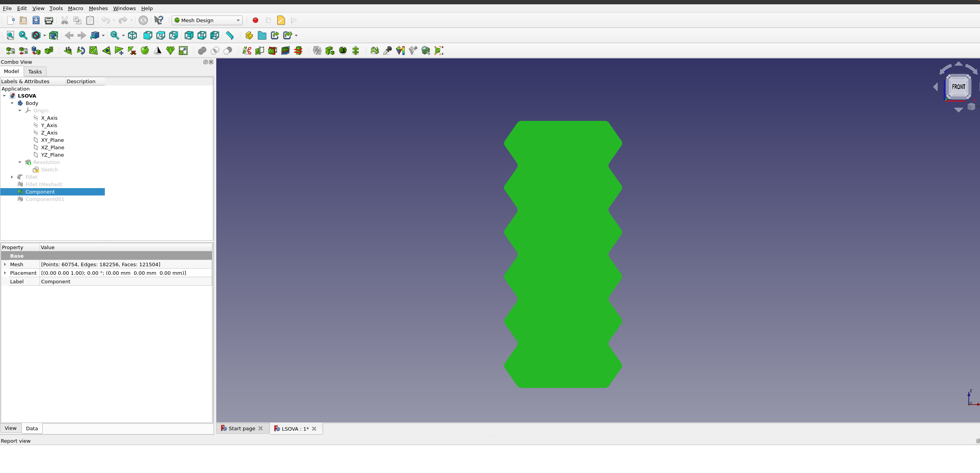Harmonize the mesh normals
The height and width of the screenshot is (473, 980).
click(x=68, y=51)
